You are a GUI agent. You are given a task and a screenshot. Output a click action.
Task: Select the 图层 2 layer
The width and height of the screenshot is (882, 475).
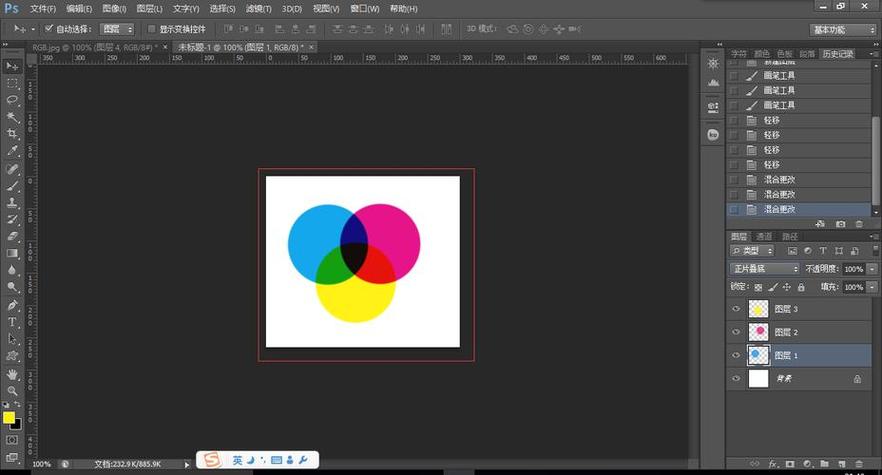(x=800, y=332)
